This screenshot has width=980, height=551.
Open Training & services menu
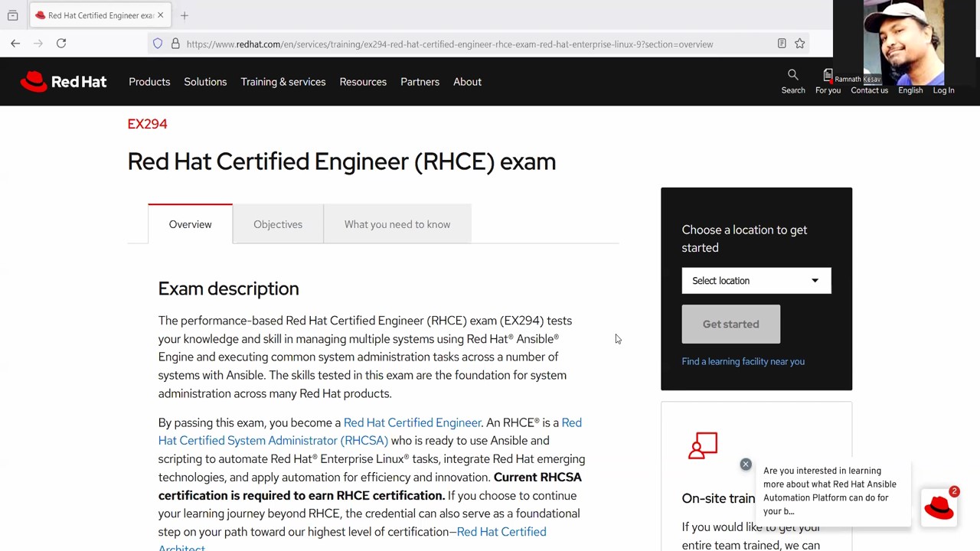283,82
